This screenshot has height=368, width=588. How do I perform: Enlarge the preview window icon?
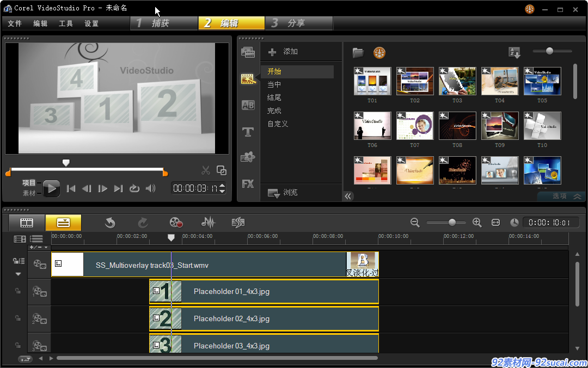click(222, 170)
